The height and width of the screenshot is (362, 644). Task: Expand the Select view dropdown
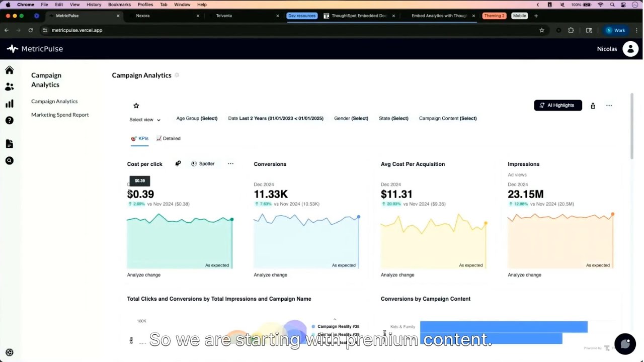pyautogui.click(x=145, y=120)
